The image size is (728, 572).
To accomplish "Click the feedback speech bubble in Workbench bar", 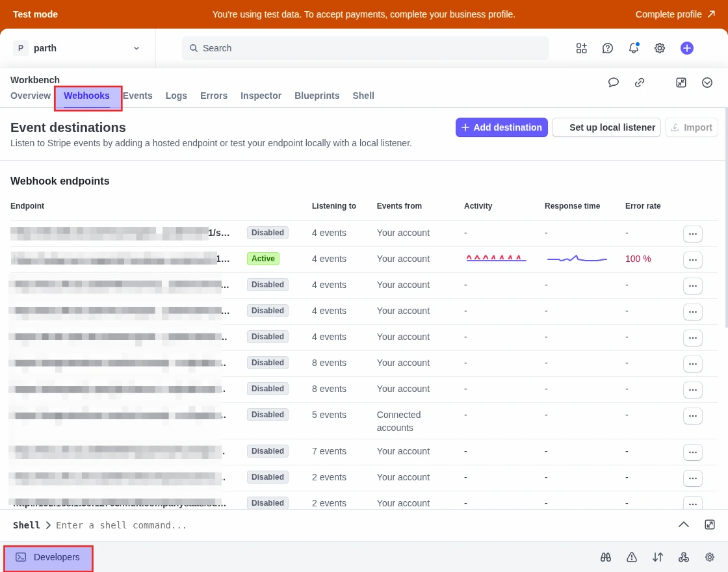I will 614,83.
